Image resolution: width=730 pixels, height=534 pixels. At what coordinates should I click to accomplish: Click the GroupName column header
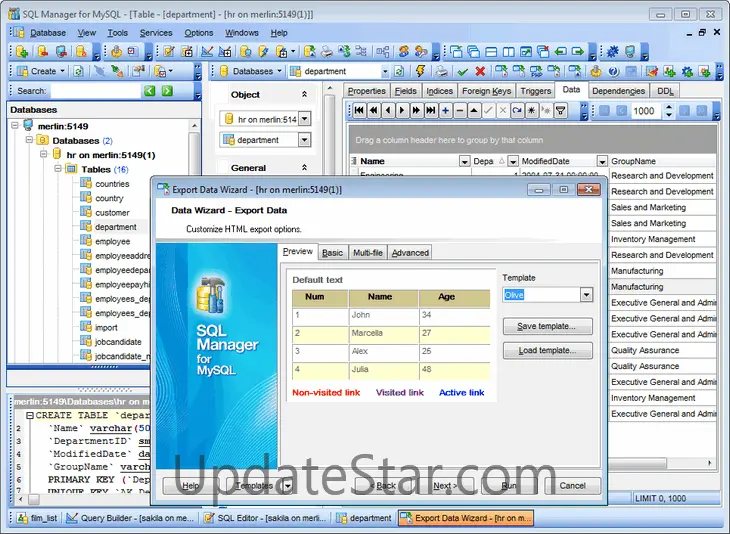tap(662, 161)
